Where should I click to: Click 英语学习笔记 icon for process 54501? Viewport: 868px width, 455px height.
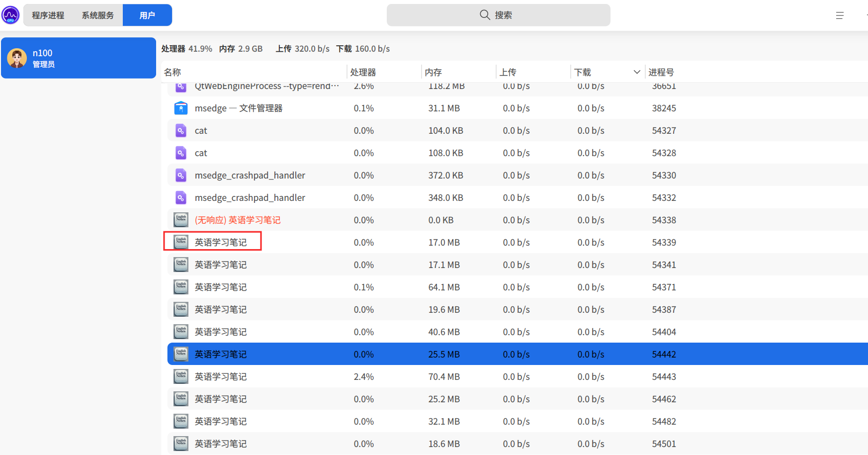click(181, 444)
